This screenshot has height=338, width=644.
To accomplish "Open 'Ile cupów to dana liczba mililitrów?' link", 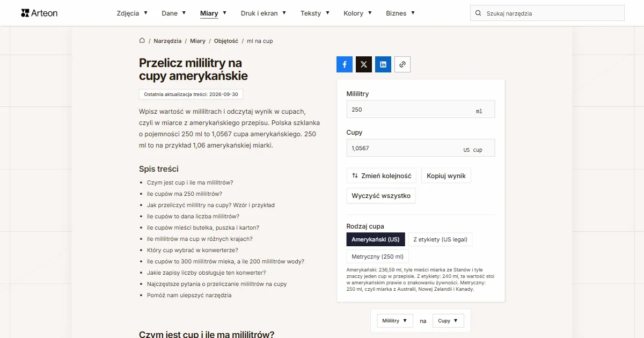I will pos(193,216).
